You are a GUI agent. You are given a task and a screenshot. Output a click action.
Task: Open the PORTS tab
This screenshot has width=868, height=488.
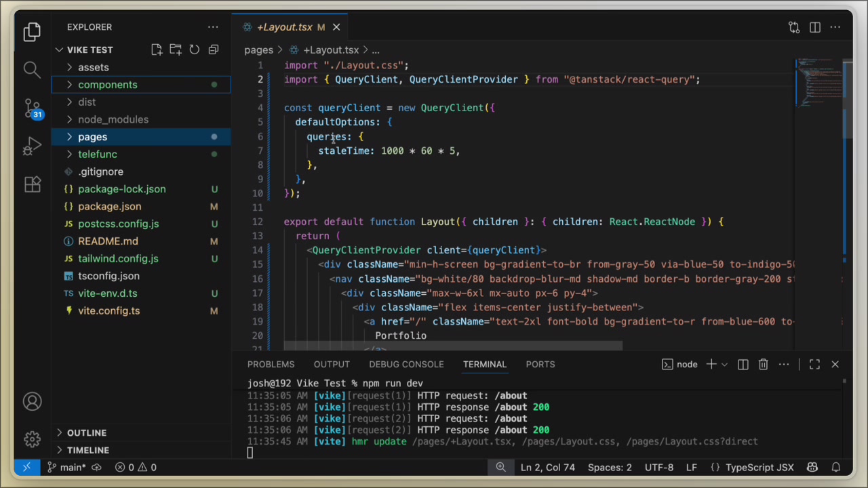coord(540,364)
